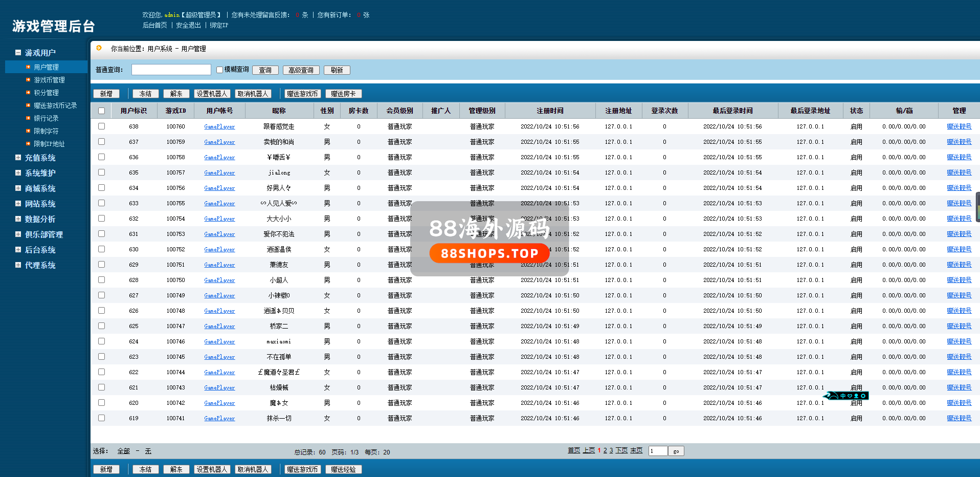Click 赠送靓号 link for user 638
980x477 pixels.
[x=959, y=126]
